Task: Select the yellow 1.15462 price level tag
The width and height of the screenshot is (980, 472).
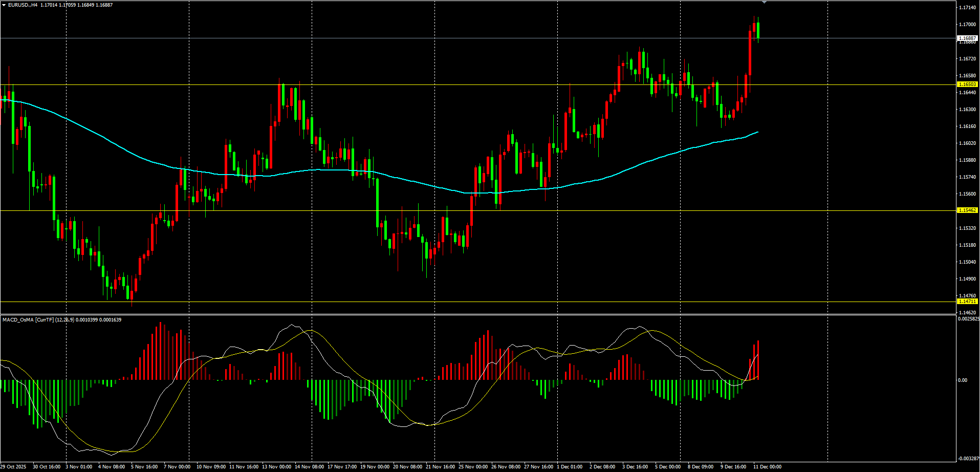Action: coord(967,210)
